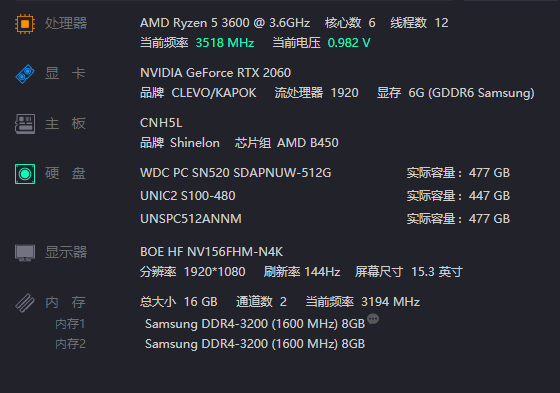Click WDC PC SN520 disk entry

pyautogui.click(x=236, y=173)
